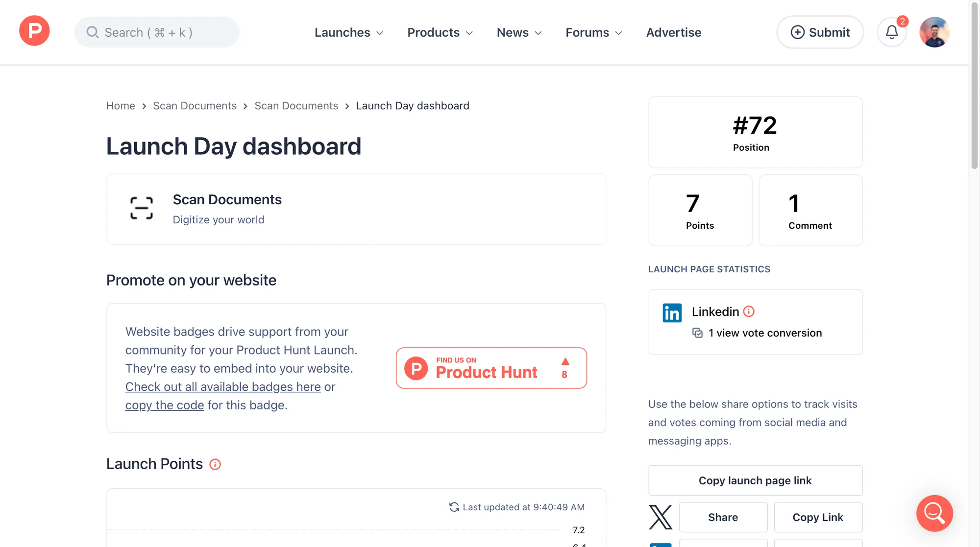Open the Products dropdown
Viewport: 980px width, 547px height.
pyautogui.click(x=439, y=32)
